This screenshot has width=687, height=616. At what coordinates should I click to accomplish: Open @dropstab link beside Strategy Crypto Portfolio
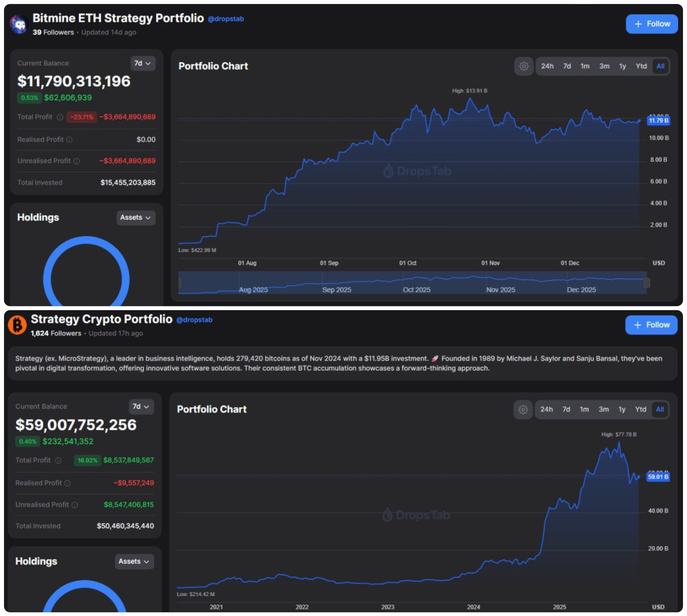point(194,320)
